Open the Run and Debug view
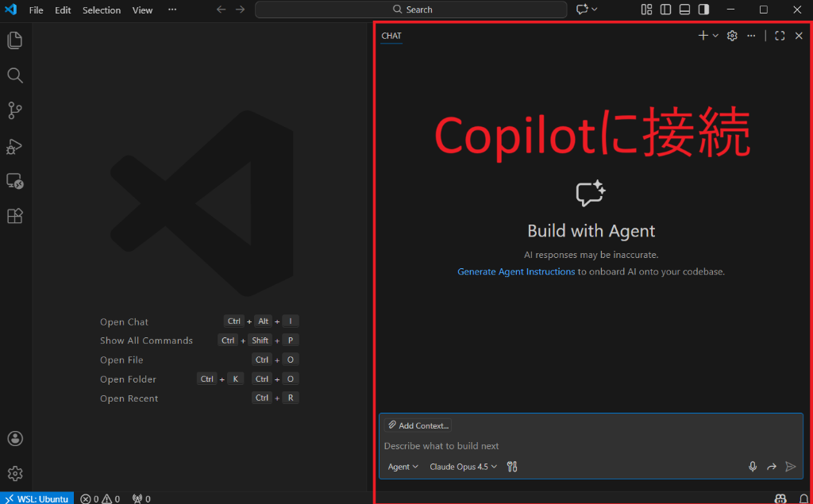This screenshot has width=813, height=504. click(14, 147)
